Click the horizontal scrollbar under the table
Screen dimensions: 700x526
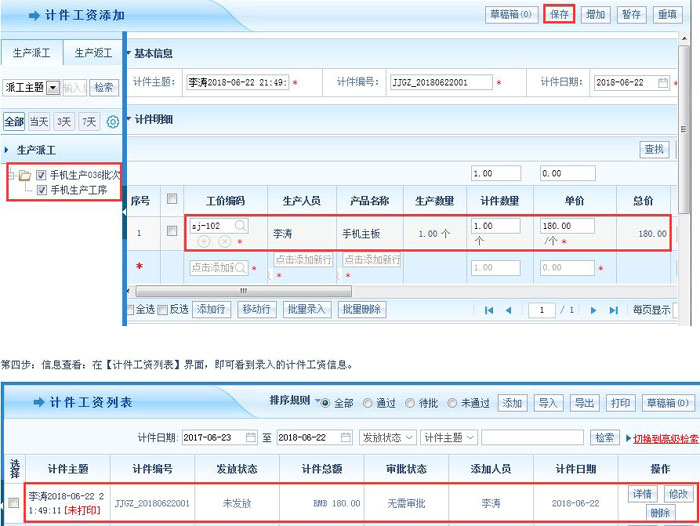pyautogui.click(x=240, y=291)
